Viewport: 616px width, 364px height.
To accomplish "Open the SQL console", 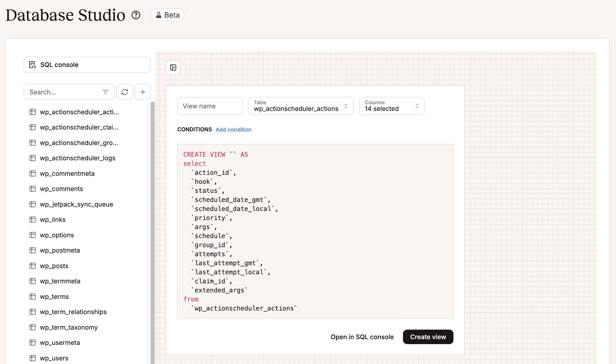I will [x=87, y=65].
